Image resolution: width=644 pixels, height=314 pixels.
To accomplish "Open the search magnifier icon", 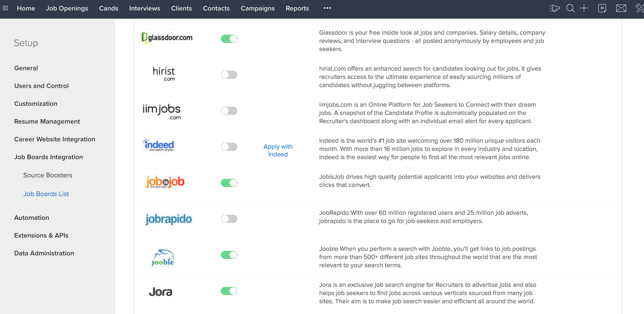I will (x=570, y=8).
